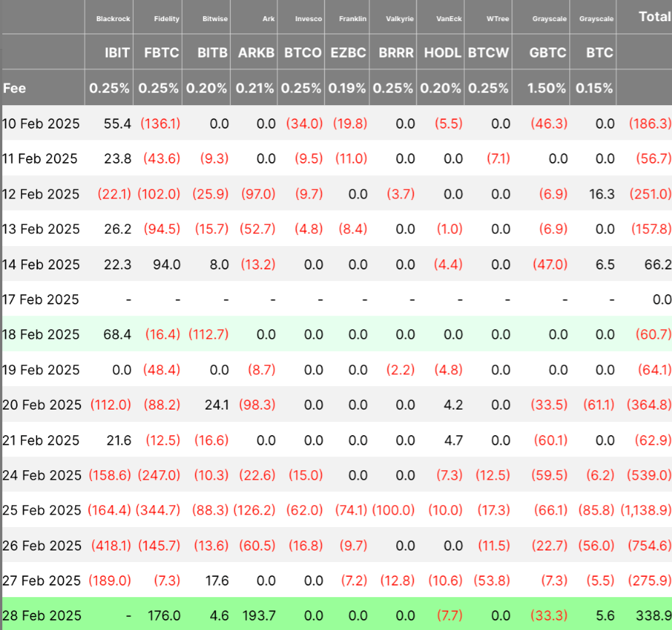Click the GBTC ticker column header
Screen dimensions: 672x630
548,53
